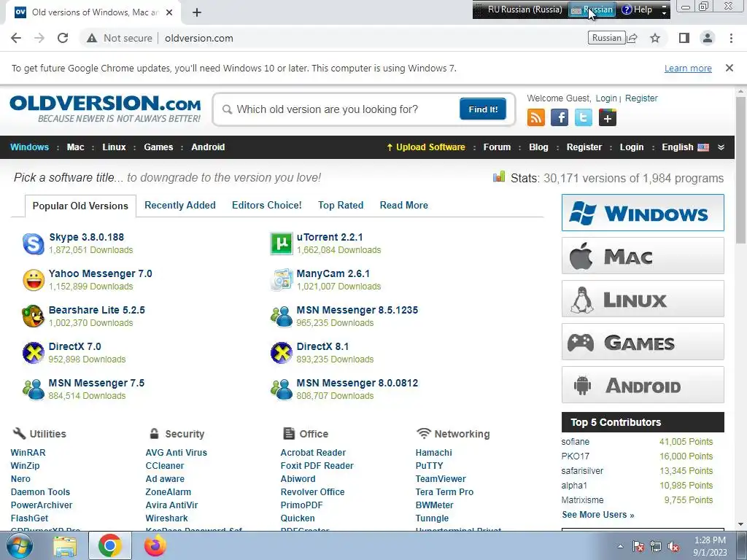Screen dimensions: 747x560
Task: Click the uTorrent app icon
Action: (x=281, y=244)
